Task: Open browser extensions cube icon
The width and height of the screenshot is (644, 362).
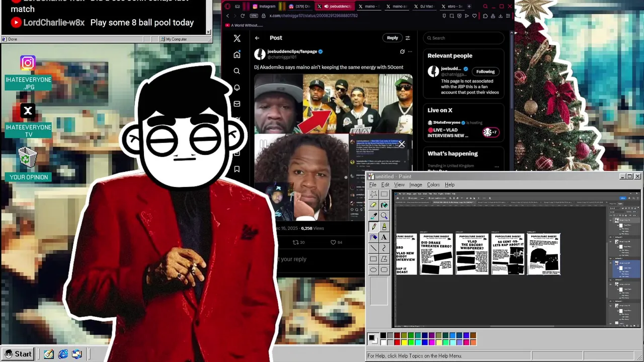Action: (486, 16)
